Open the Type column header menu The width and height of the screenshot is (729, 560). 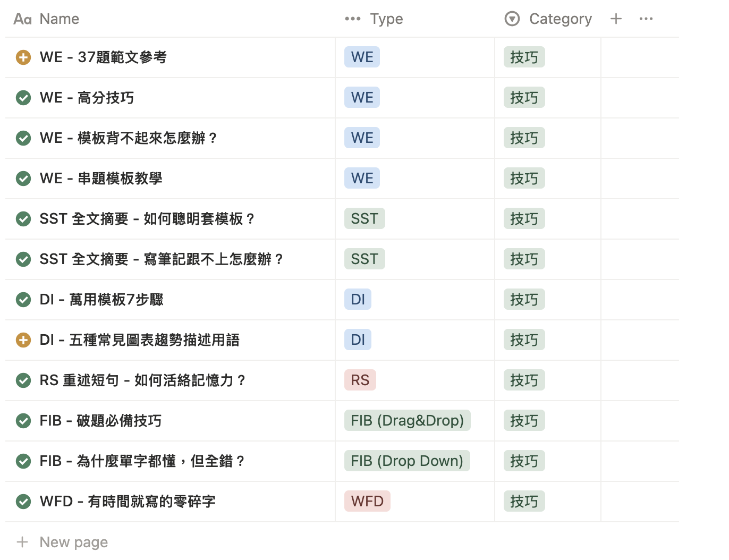(x=374, y=19)
